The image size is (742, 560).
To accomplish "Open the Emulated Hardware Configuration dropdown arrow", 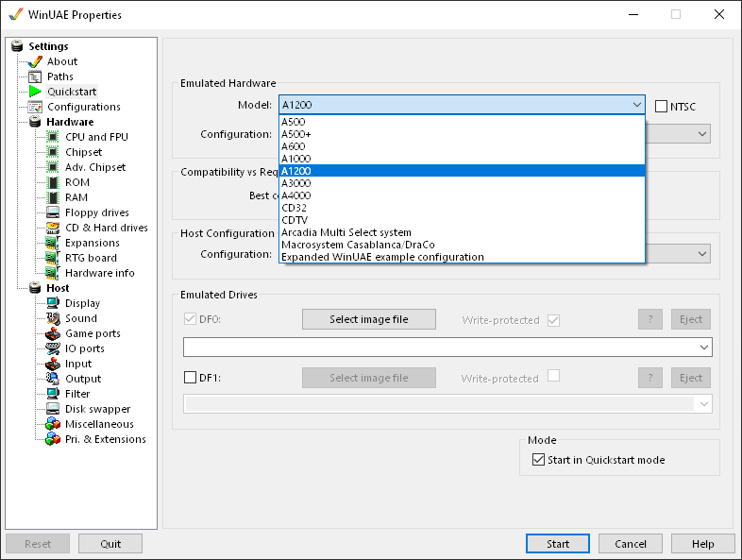I will click(702, 134).
